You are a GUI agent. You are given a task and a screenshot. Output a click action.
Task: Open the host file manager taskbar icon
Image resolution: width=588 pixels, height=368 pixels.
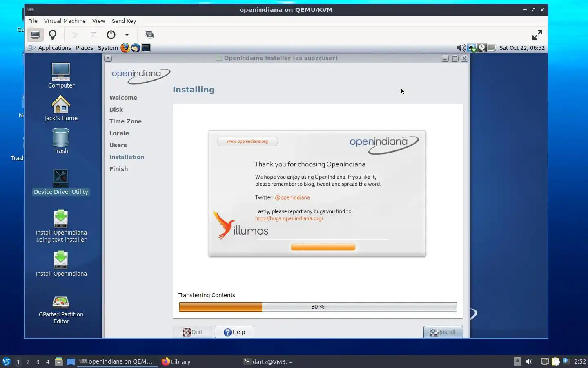point(59,361)
